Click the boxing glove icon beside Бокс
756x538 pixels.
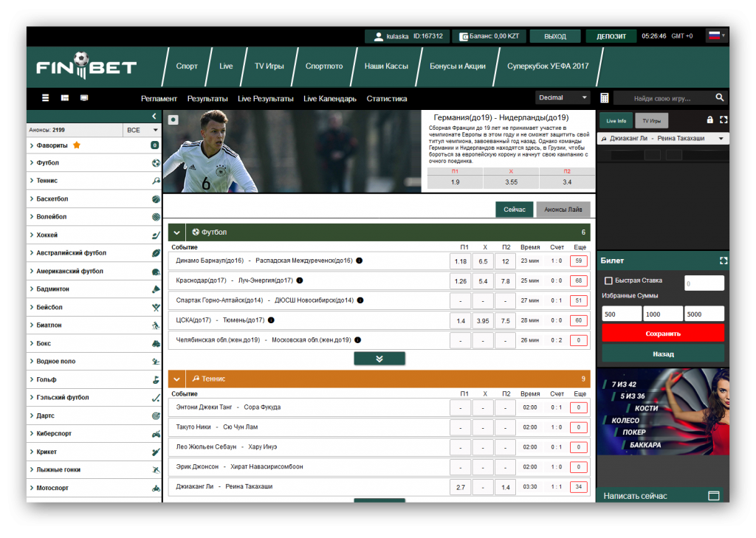pos(156,344)
